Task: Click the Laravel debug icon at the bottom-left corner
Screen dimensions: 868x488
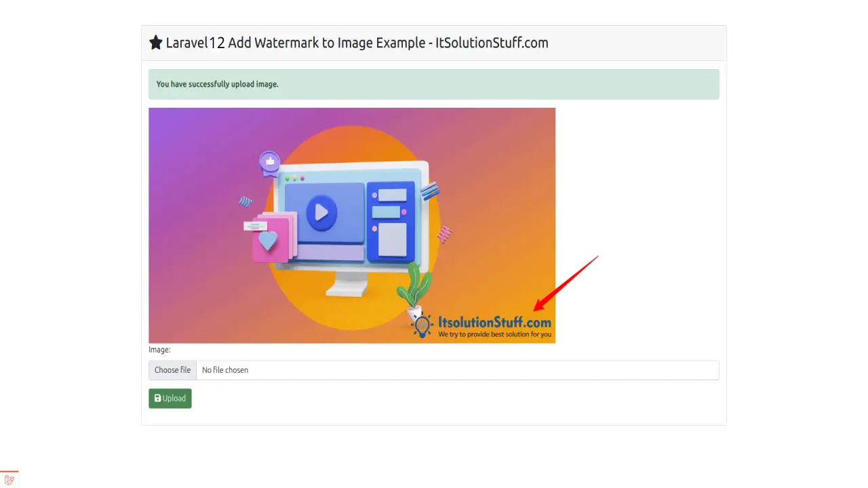Action: coord(9,479)
